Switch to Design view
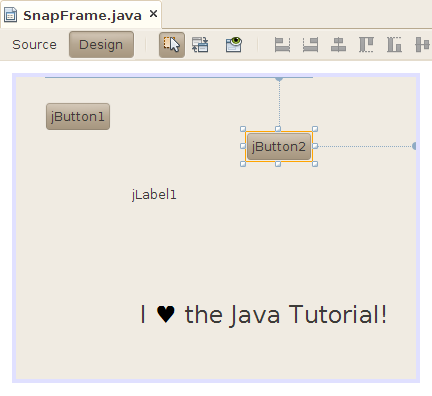Image resolution: width=432 pixels, height=396 pixels. point(101,45)
